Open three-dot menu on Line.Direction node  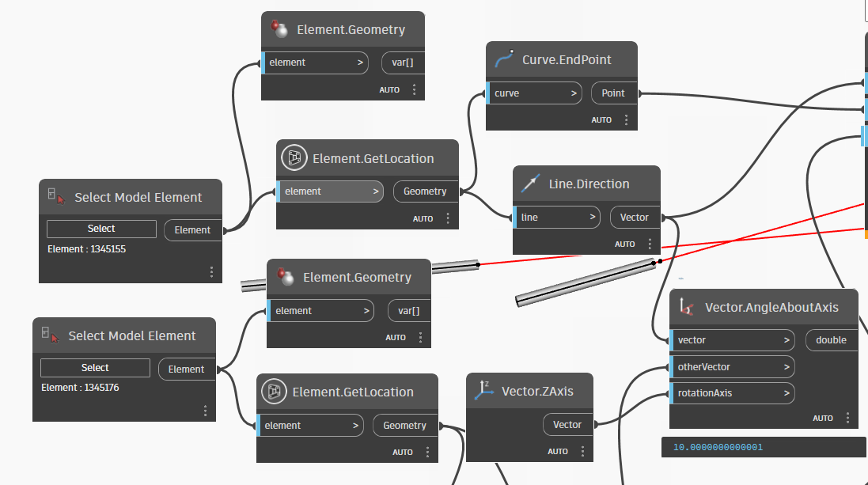pos(650,244)
